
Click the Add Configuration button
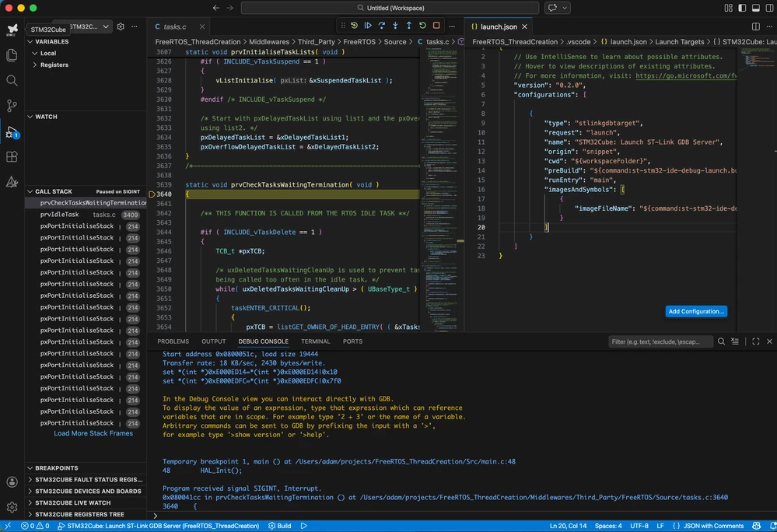(696, 312)
